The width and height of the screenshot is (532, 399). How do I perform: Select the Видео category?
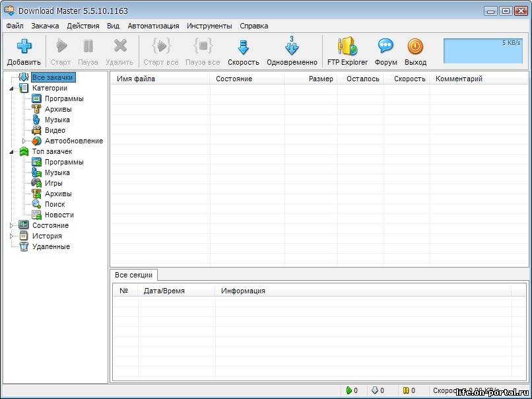pos(55,130)
